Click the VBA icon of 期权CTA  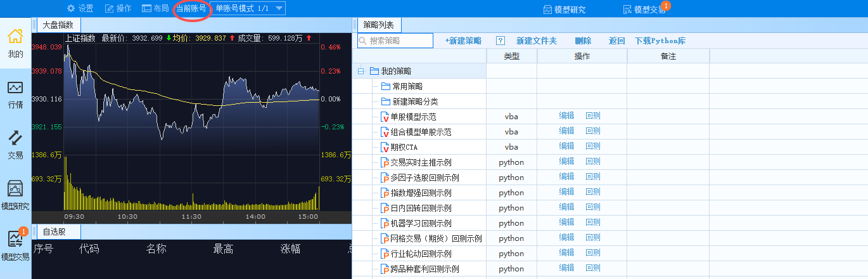coord(384,147)
